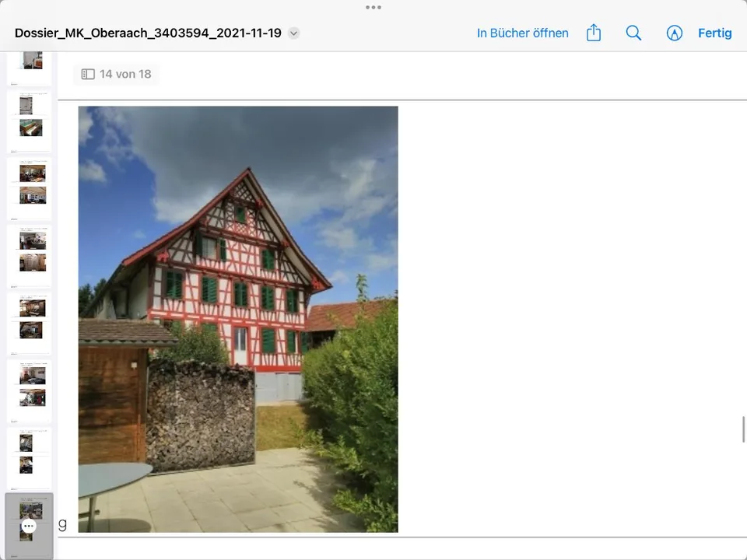Viewport: 747px width, 560px height.
Task: Open document in Bücher app
Action: (523, 33)
